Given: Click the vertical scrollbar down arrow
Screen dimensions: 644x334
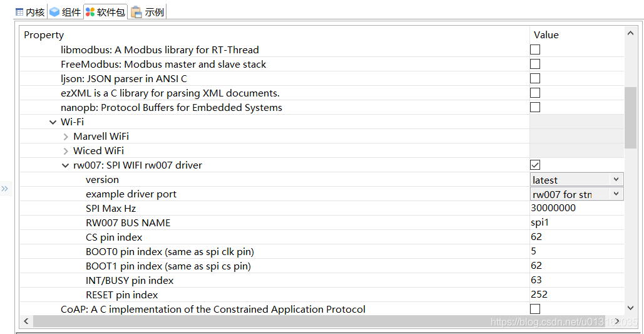Looking at the screenshot, I should coord(631,308).
